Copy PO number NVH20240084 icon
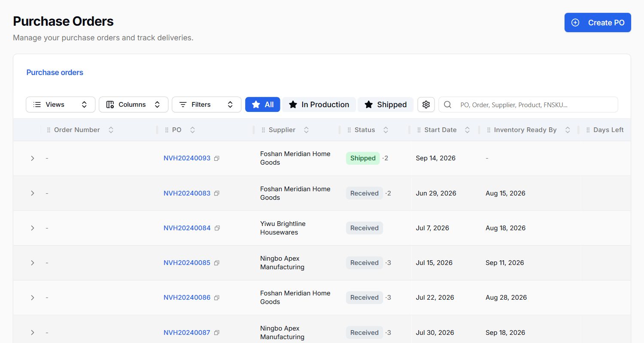The height and width of the screenshot is (343, 644). [217, 228]
